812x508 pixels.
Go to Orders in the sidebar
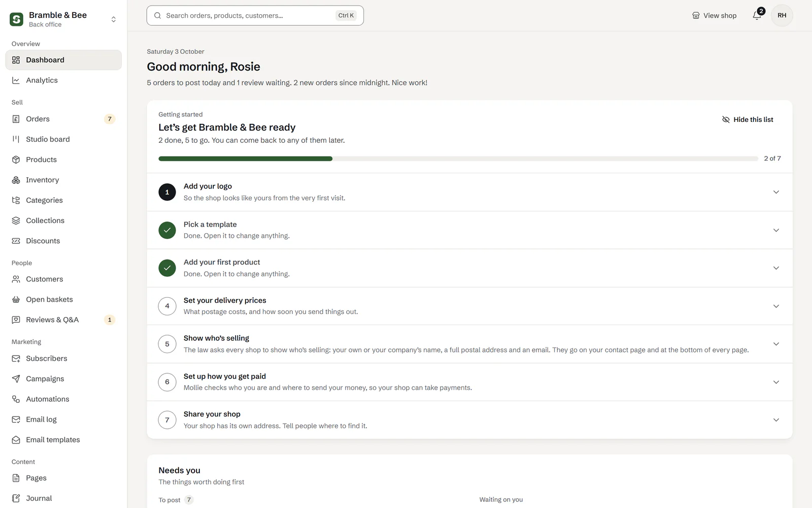(x=63, y=119)
